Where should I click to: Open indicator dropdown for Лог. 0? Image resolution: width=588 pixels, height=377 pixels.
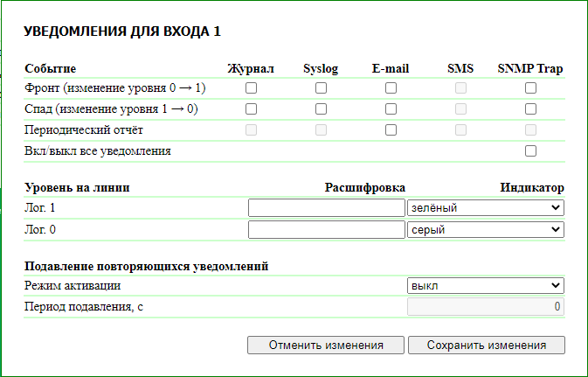click(486, 229)
